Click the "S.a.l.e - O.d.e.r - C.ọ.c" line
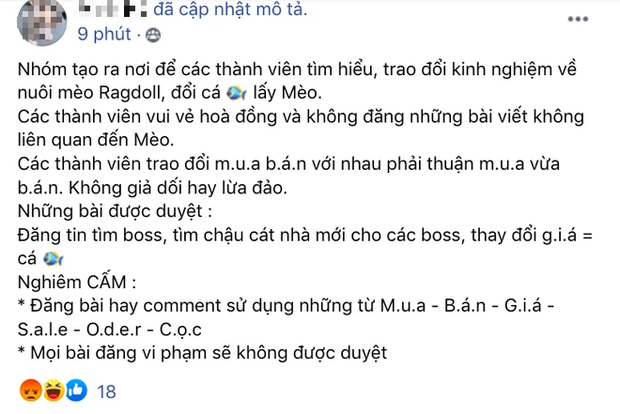The width and height of the screenshot is (620, 414). pos(110,330)
